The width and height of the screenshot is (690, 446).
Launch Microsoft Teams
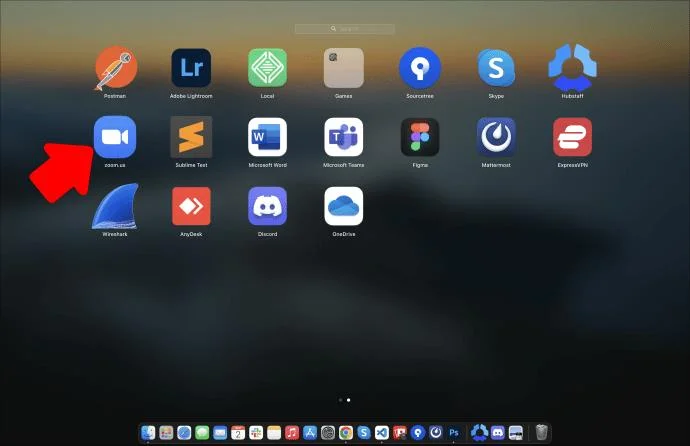(x=344, y=137)
